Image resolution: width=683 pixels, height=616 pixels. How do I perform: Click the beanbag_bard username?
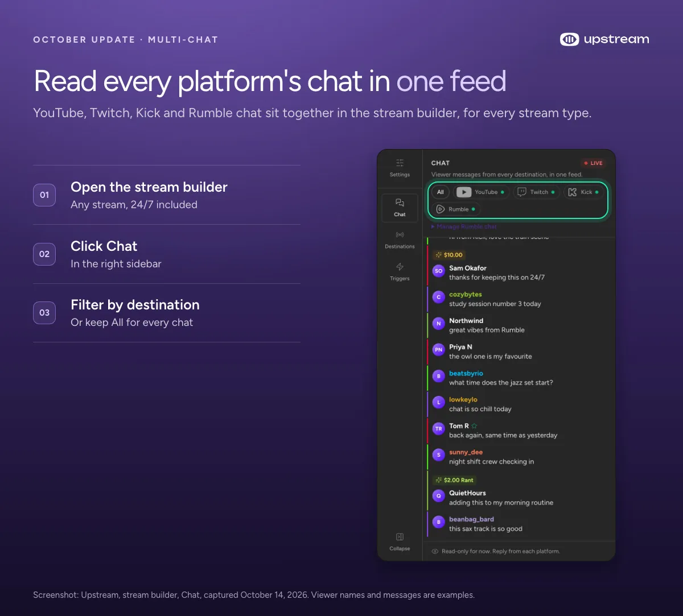[x=472, y=519]
